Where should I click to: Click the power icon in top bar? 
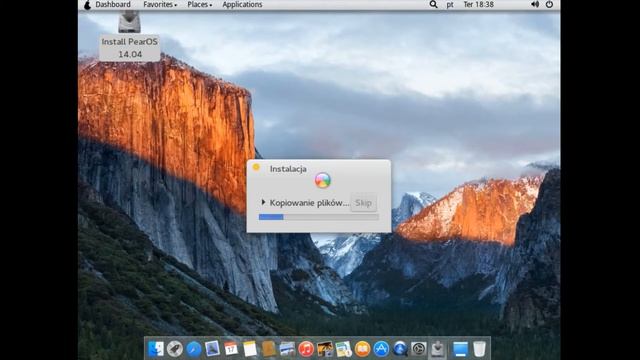(549, 4)
